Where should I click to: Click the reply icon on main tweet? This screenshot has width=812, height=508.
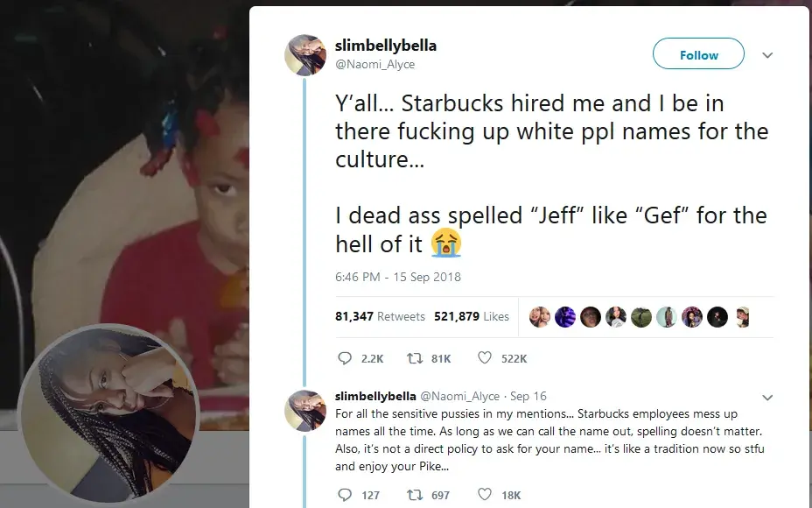point(344,358)
